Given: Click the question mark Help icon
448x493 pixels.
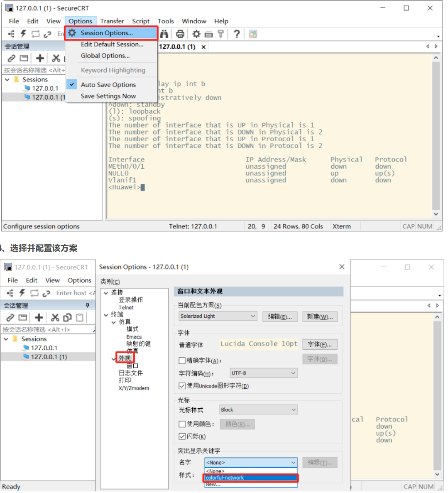Looking at the screenshot, I should tap(237, 34).
